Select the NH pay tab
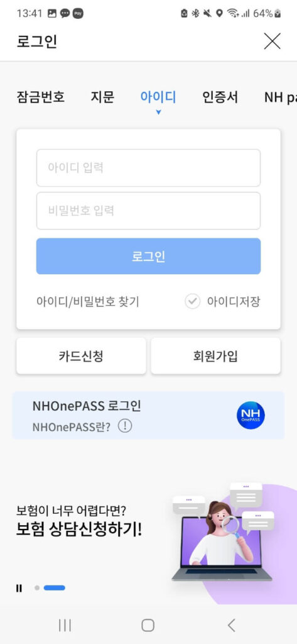Image resolution: width=297 pixels, height=644 pixels. (281, 97)
